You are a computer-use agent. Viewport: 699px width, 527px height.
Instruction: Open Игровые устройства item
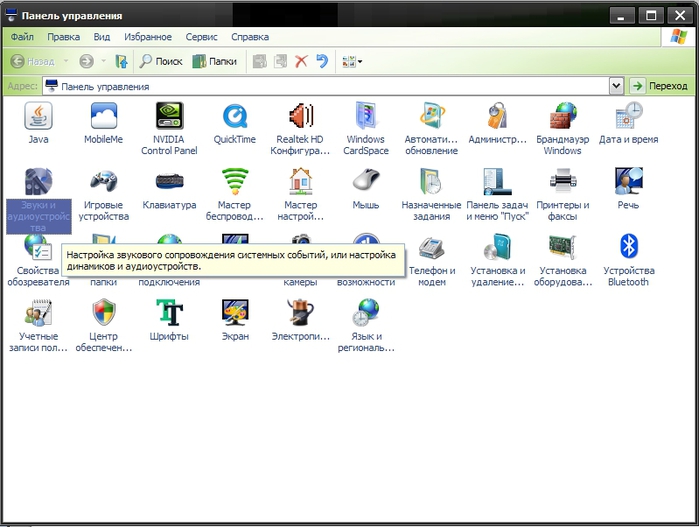click(x=103, y=194)
